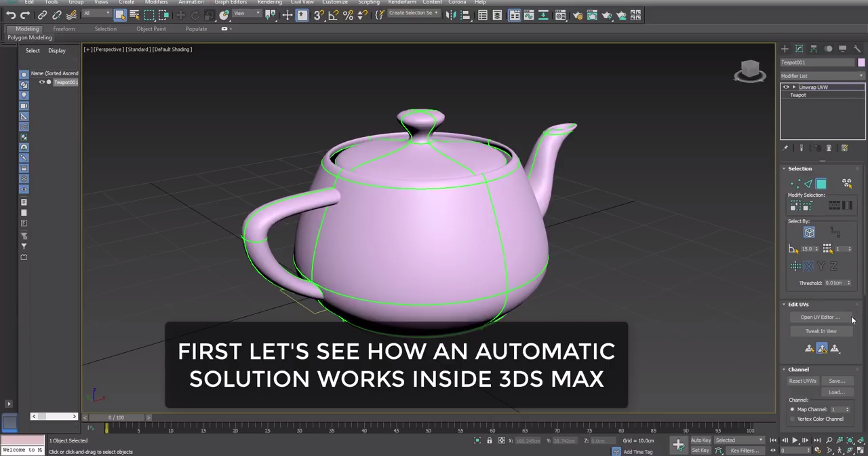Click the Play Animation button
The height and width of the screenshot is (456, 868).
(795, 440)
